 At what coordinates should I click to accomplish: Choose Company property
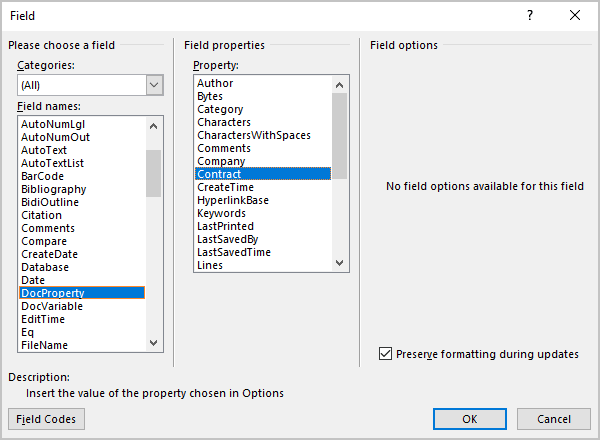[263, 161]
